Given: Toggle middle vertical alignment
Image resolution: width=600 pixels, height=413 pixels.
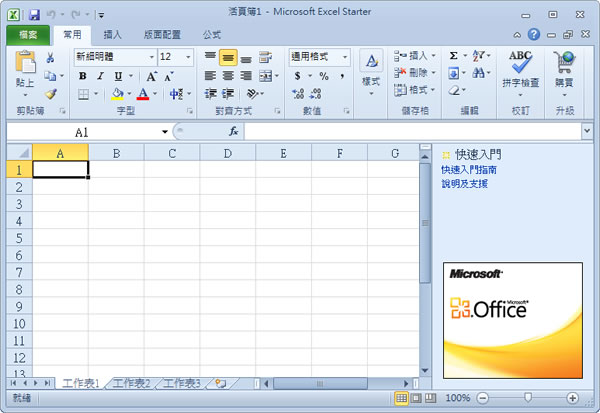Looking at the screenshot, I should click(228, 57).
